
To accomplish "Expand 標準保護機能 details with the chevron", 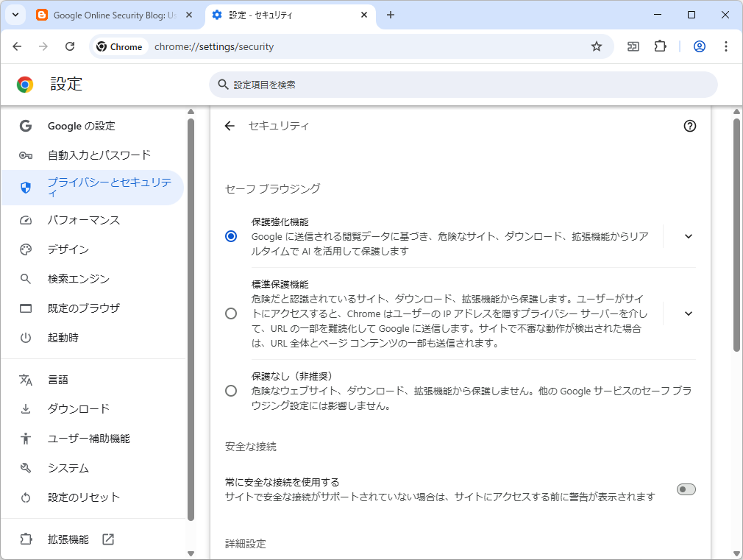I will (688, 313).
